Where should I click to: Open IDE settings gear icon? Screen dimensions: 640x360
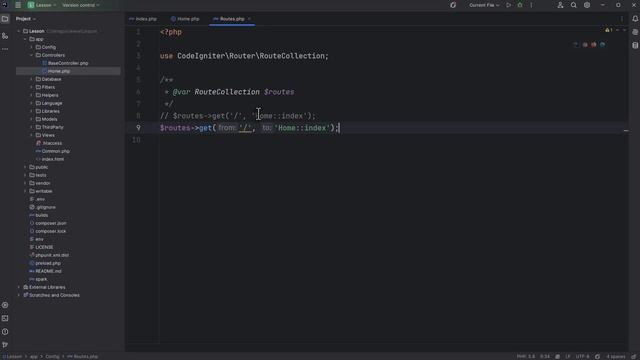(587, 5)
